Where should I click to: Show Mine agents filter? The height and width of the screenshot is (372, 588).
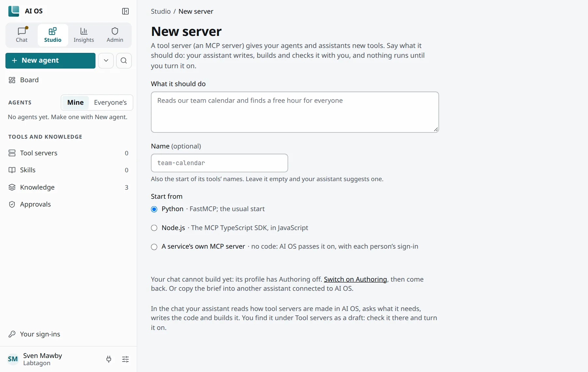(x=75, y=102)
